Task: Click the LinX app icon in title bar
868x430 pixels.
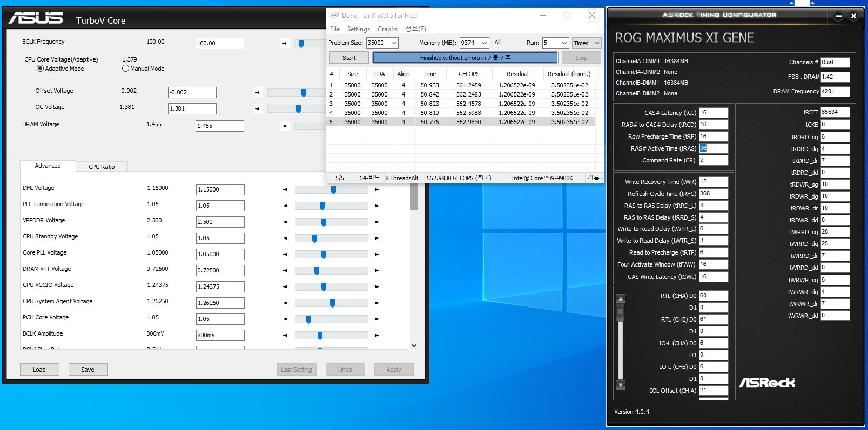Action: pyautogui.click(x=335, y=16)
